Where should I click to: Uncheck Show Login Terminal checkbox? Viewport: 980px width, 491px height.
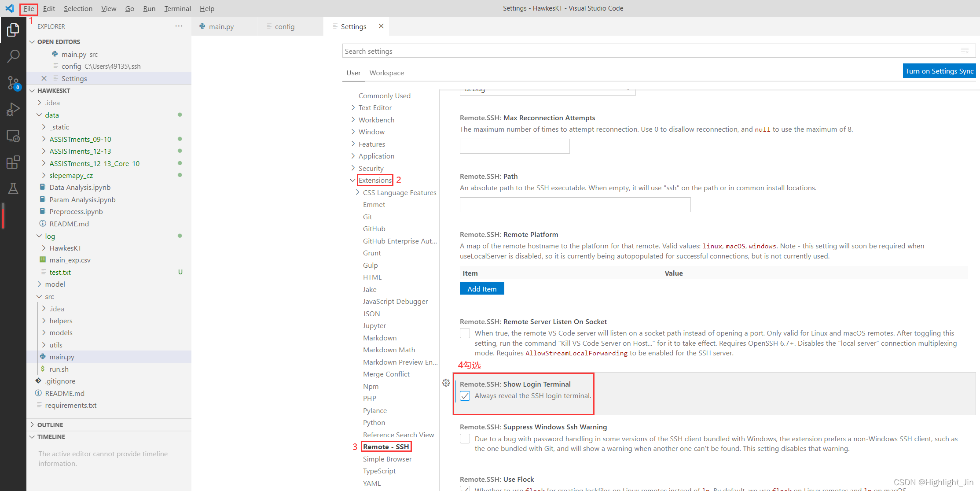(x=465, y=396)
